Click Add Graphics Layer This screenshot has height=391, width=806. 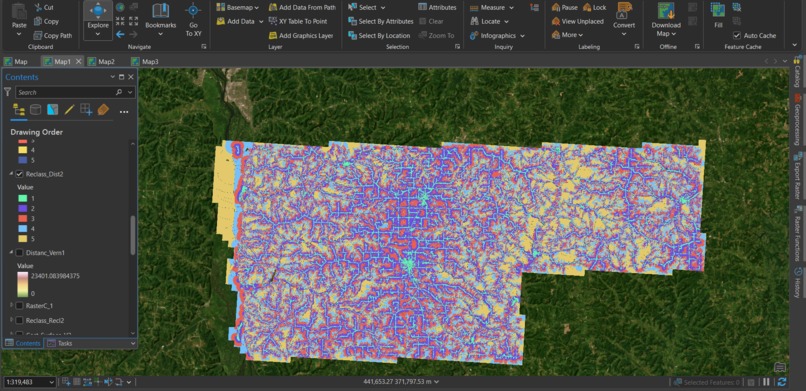(x=301, y=35)
